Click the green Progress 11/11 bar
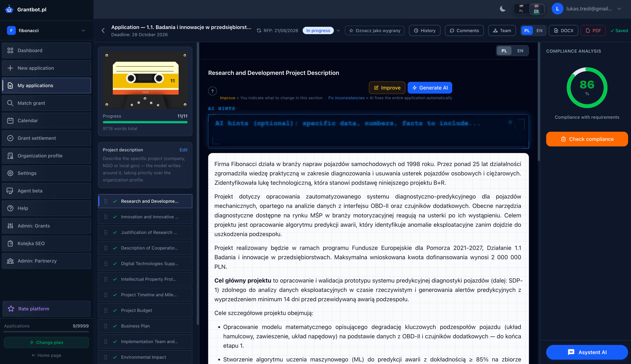 (145, 122)
